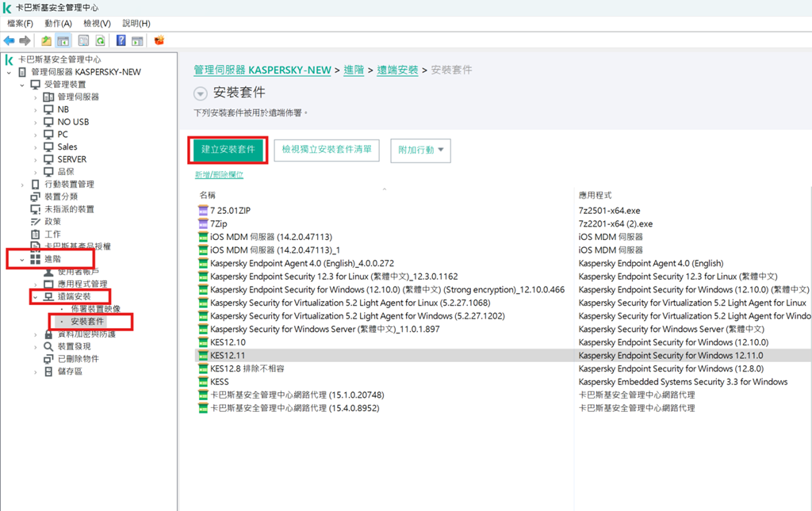The width and height of the screenshot is (812, 511).
Task: Click the Up One Level folder icon
Action: [x=47, y=40]
